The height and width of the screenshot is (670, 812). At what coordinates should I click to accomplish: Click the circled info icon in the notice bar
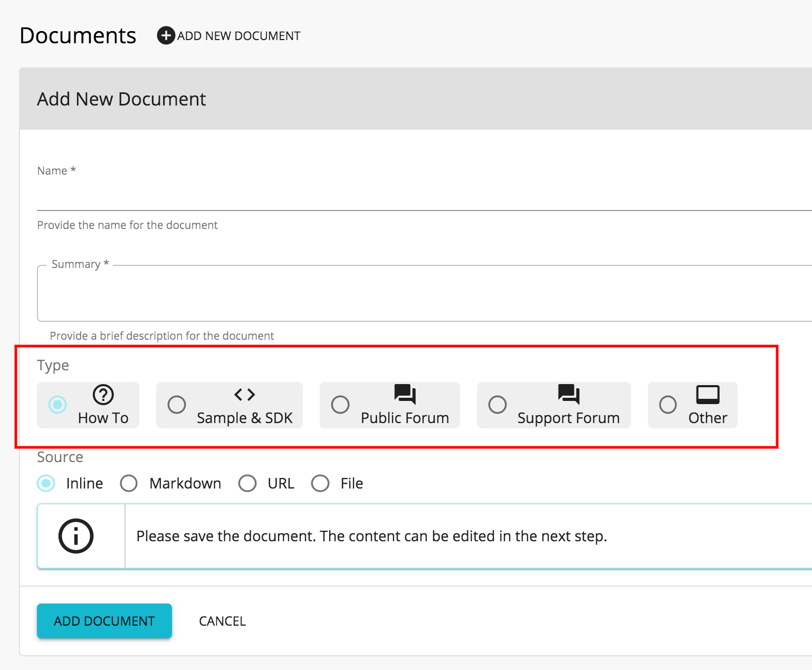click(x=77, y=536)
